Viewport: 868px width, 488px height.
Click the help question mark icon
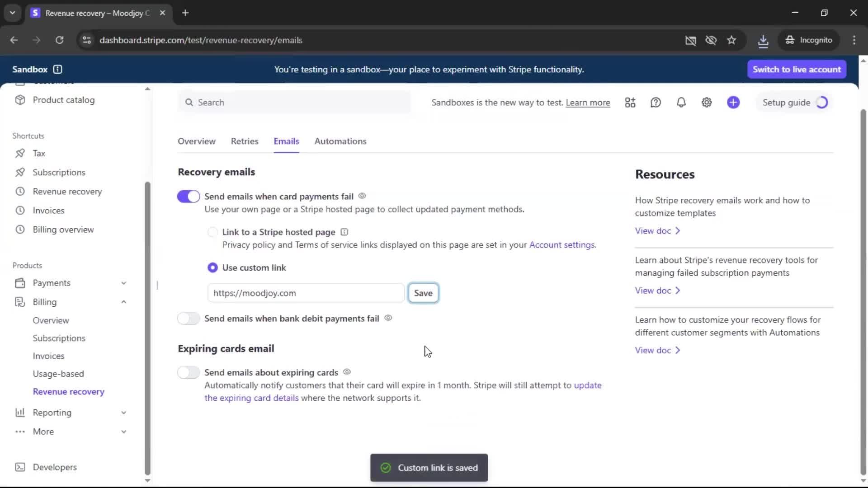(x=656, y=103)
